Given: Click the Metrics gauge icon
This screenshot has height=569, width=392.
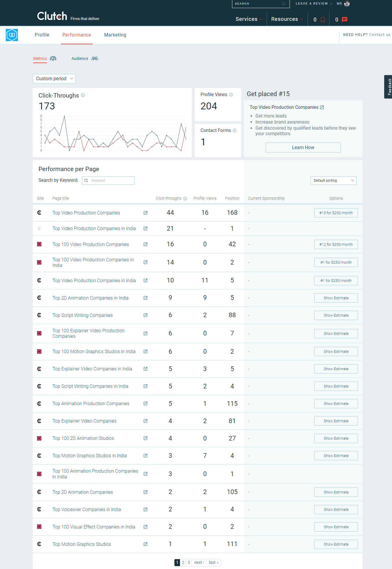Looking at the screenshot, I should coord(53,58).
